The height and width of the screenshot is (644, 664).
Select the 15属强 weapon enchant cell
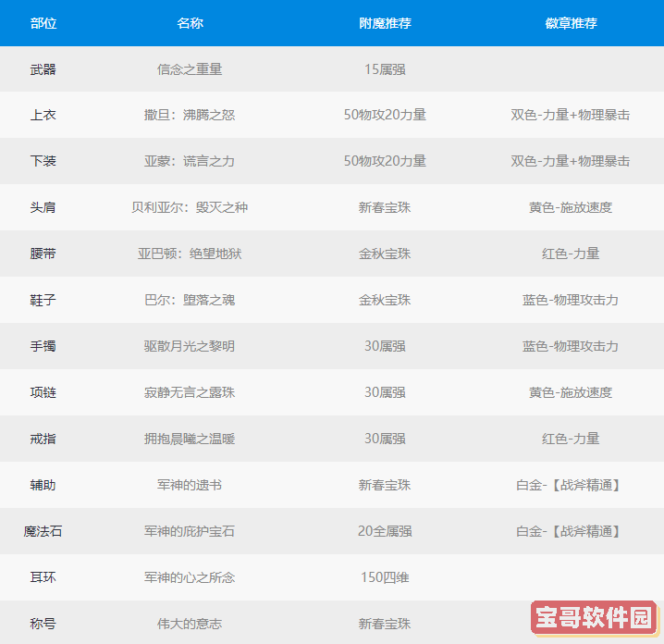point(385,69)
